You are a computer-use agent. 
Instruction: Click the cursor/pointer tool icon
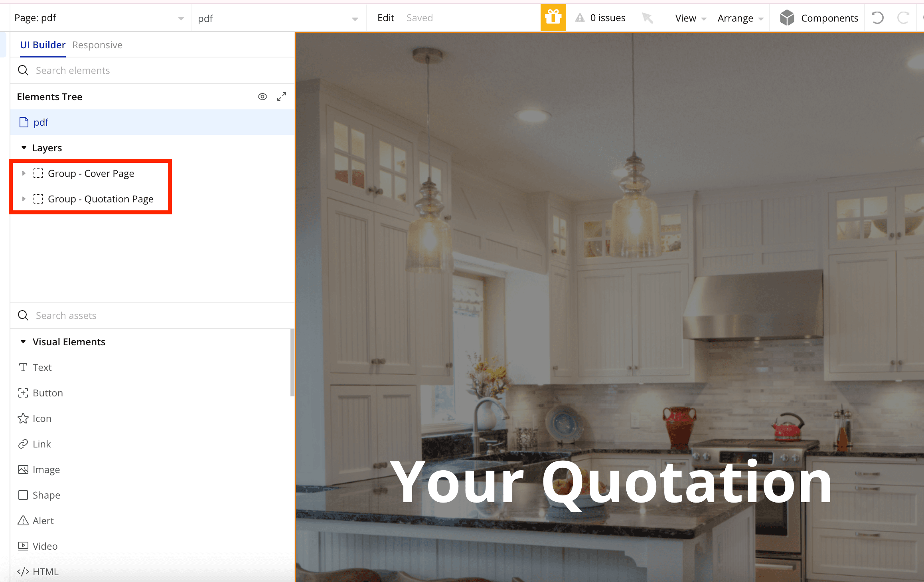coord(647,18)
